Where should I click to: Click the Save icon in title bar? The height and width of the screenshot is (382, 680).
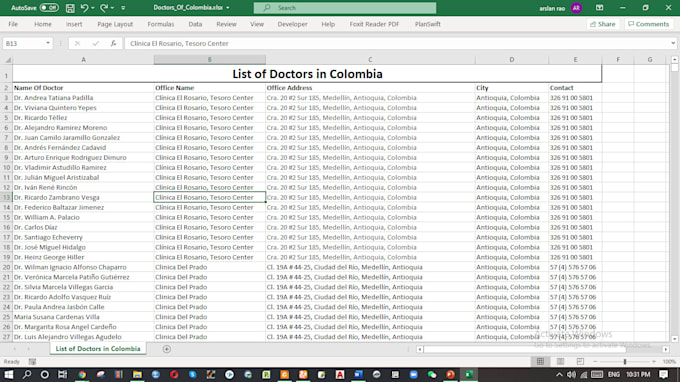point(70,8)
